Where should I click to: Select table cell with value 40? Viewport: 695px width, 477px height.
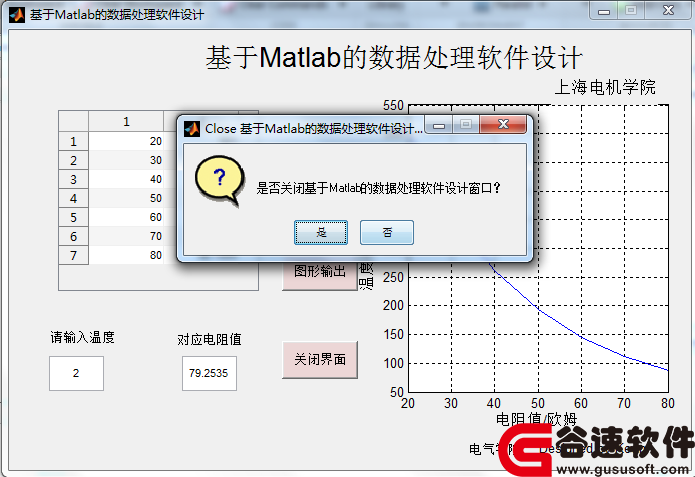point(126,180)
